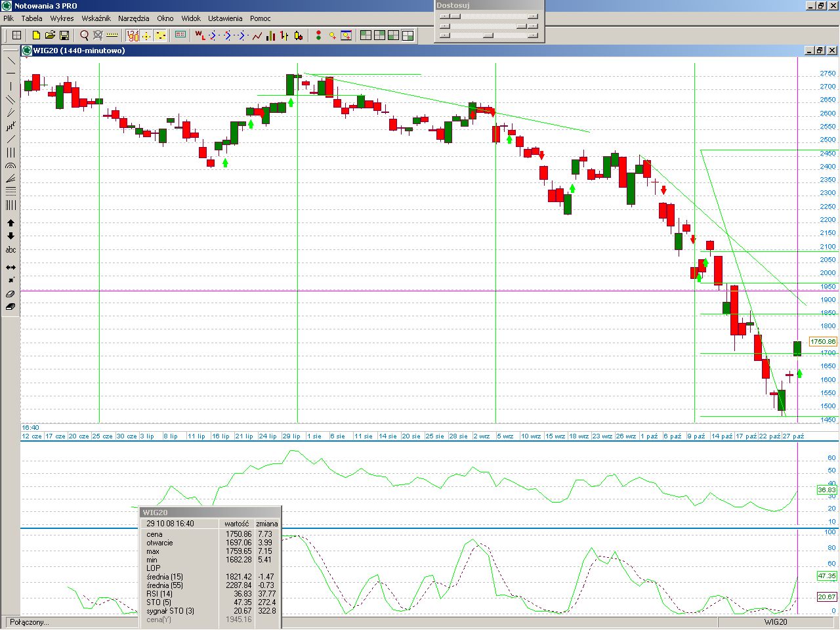The width and height of the screenshot is (840, 630).
Task: Select the horizontal line drawing tool
Action: click(x=10, y=73)
